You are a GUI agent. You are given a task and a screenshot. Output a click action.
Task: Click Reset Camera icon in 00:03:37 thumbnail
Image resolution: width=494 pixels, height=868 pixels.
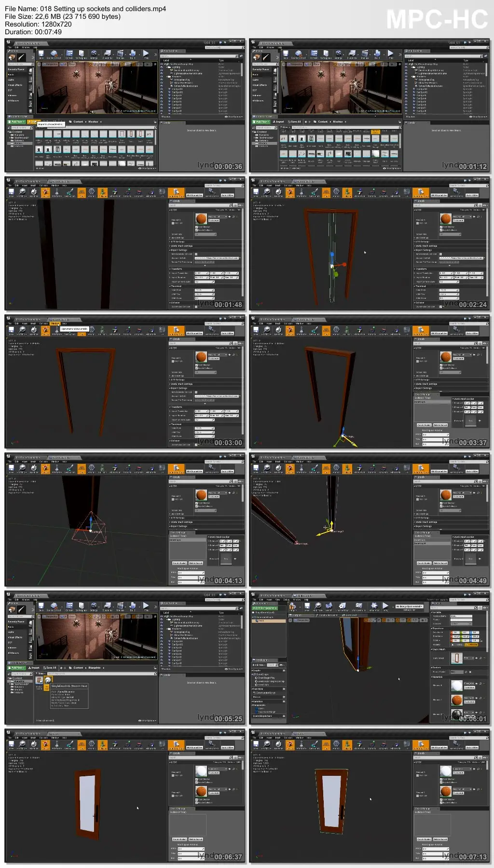point(457,330)
